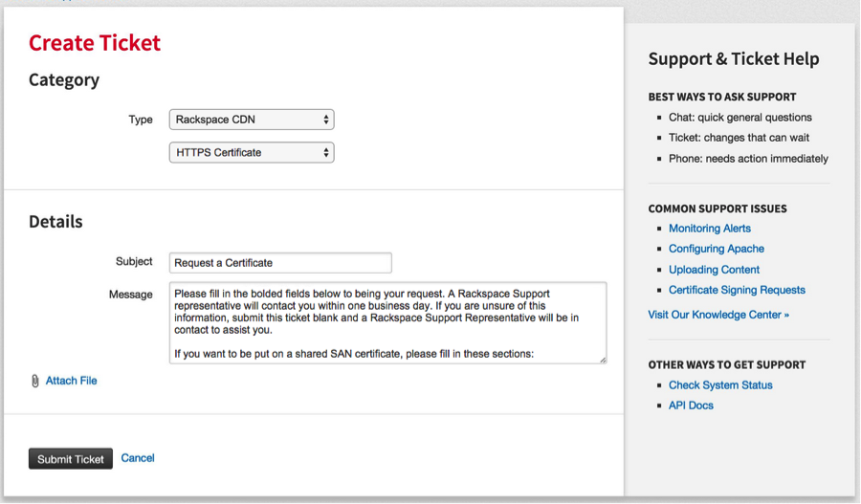Click the 'Create Ticket' heading
Screen dimensions: 861x504
(x=95, y=43)
